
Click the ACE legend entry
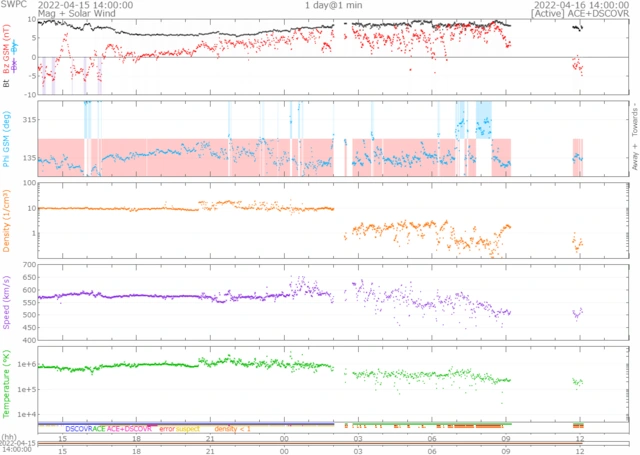pyautogui.click(x=99, y=428)
